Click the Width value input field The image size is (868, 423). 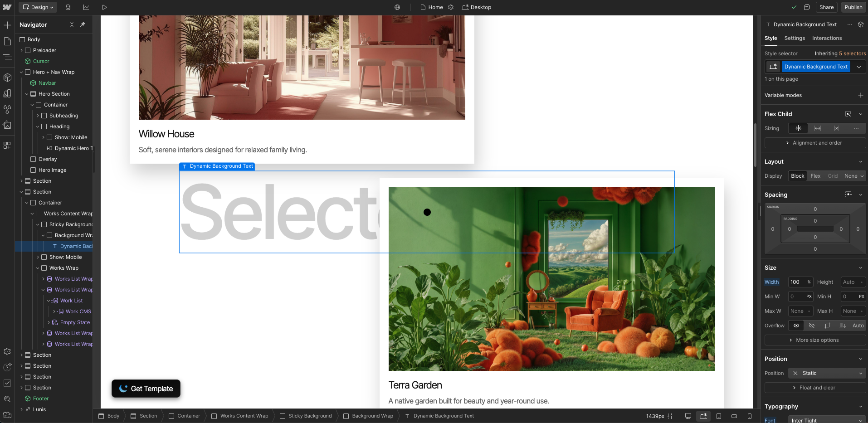tap(800, 282)
